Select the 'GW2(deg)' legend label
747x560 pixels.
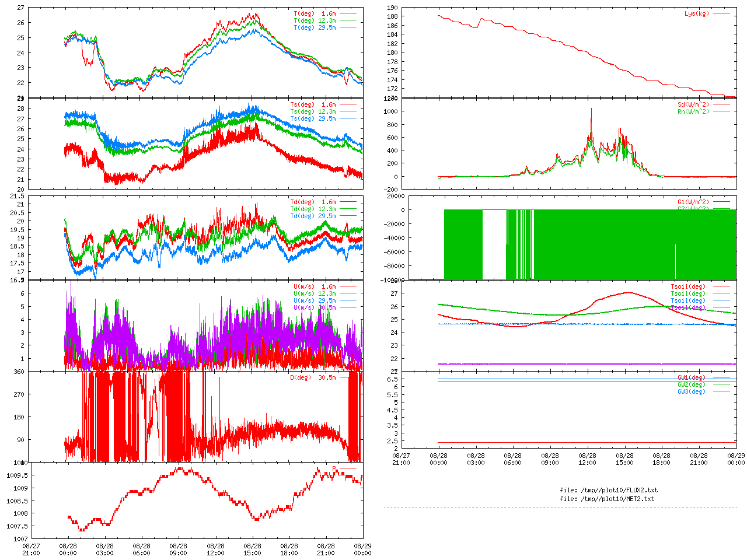coord(692,385)
